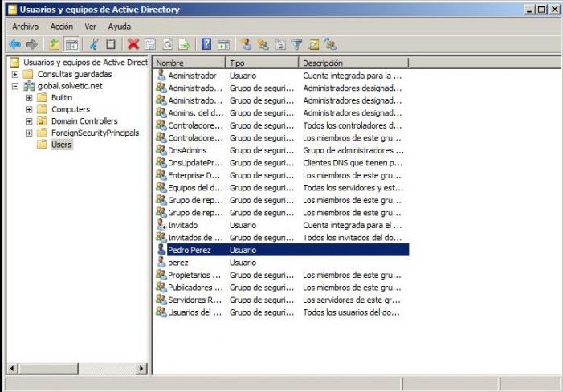Viewport: 563px width, 392px height.
Task: Click tree pane scrollbar left arrow
Action: 13,369
